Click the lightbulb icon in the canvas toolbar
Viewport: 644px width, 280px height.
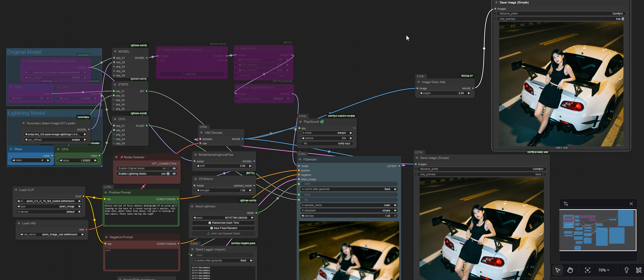(626, 270)
